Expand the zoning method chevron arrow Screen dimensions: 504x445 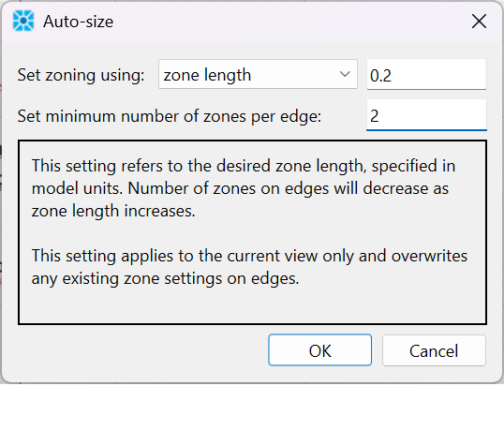click(345, 74)
